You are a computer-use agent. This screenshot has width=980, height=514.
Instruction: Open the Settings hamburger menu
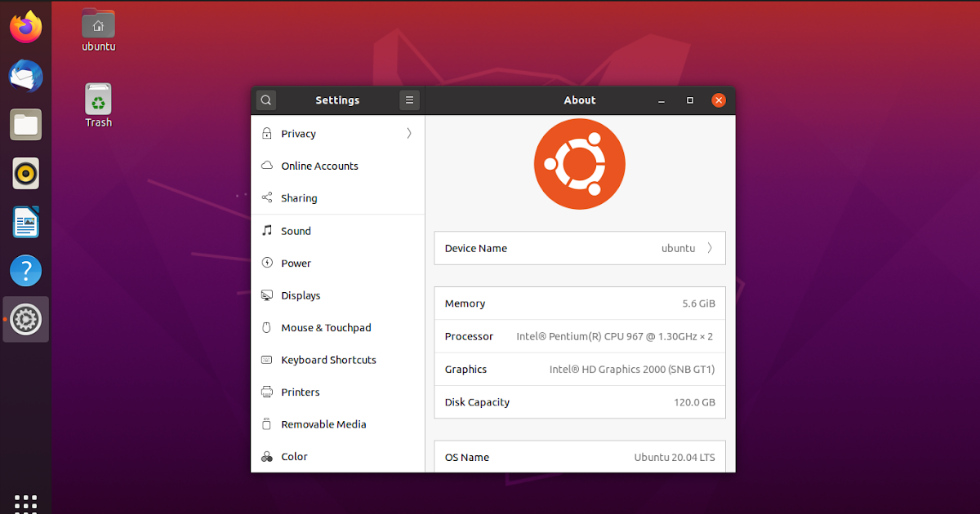(409, 100)
